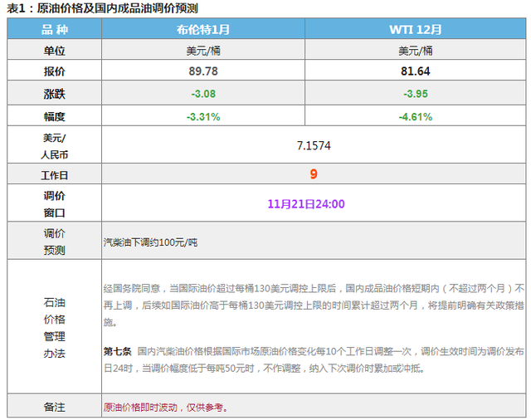Click the row label 报价
531x420 pixels.
(x=54, y=71)
